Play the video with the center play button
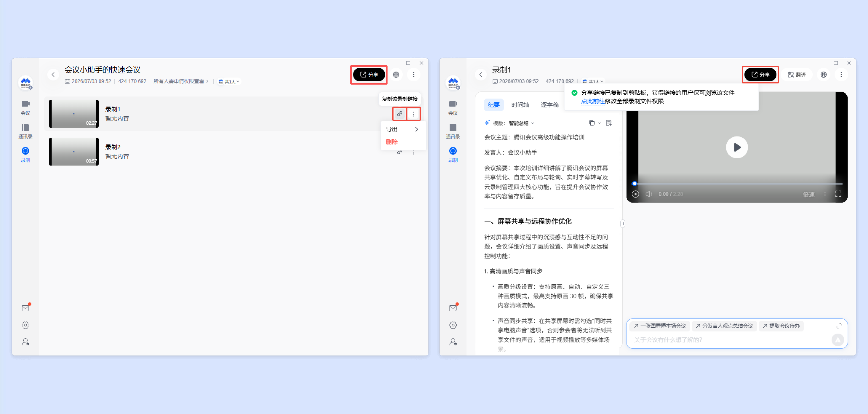 coord(737,147)
